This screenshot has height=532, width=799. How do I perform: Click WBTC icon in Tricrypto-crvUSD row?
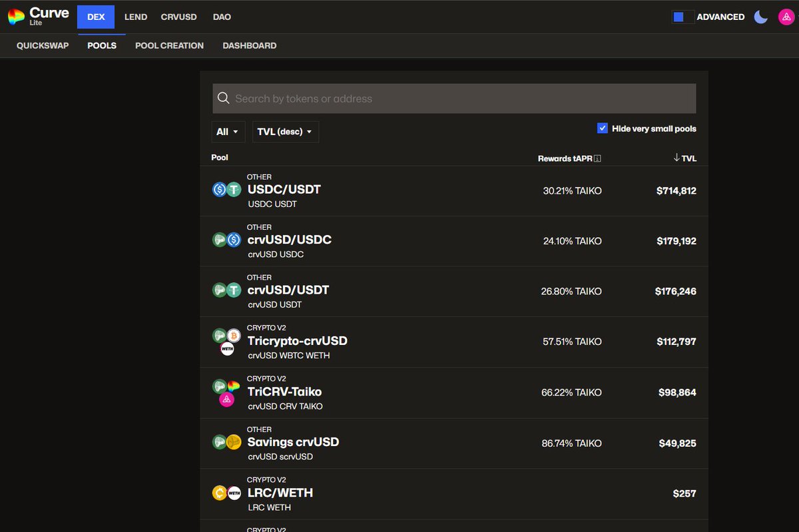(x=233, y=335)
